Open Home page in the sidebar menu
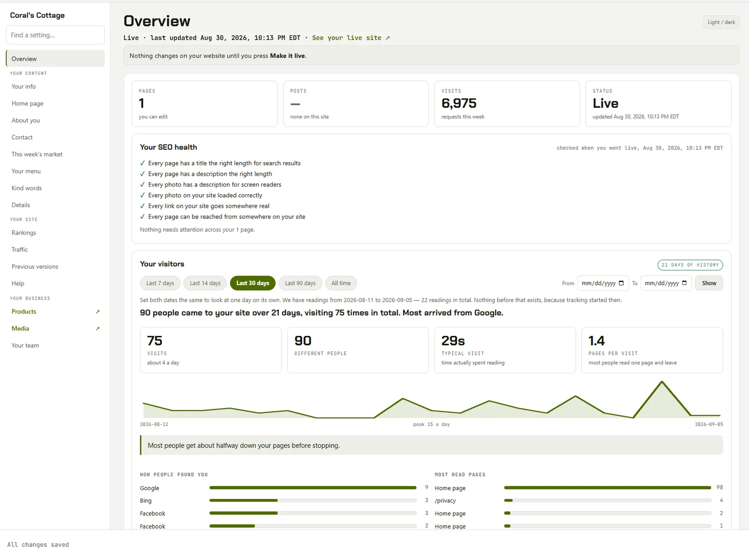The width and height of the screenshot is (749, 560). point(55,103)
